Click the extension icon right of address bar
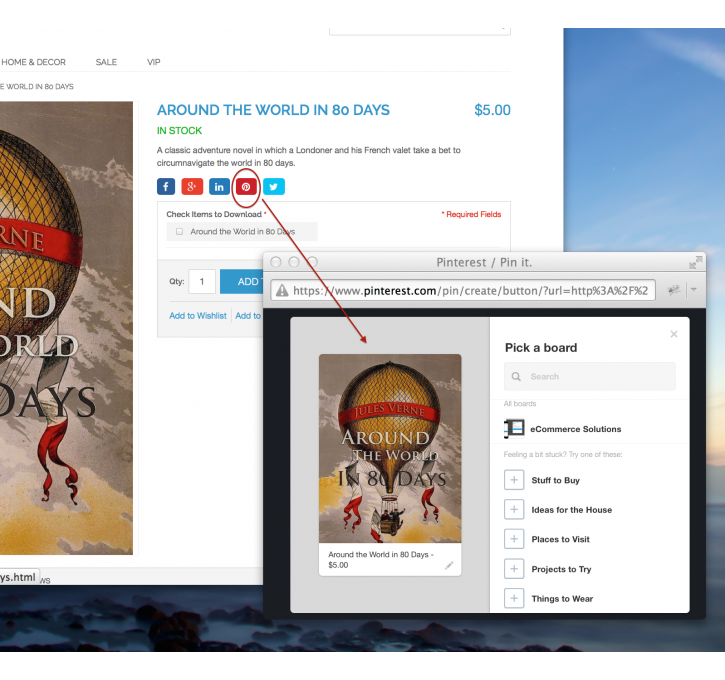 [x=673, y=290]
